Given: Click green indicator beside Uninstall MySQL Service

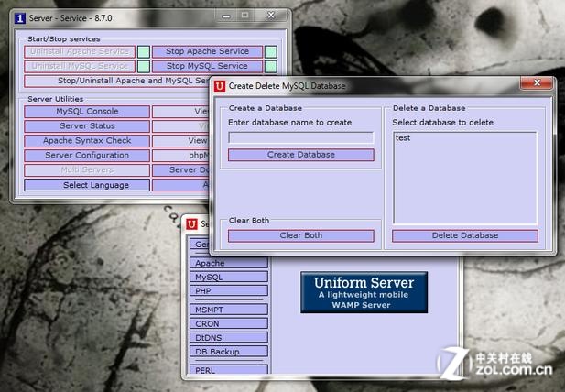Looking at the screenshot, I should [144, 67].
